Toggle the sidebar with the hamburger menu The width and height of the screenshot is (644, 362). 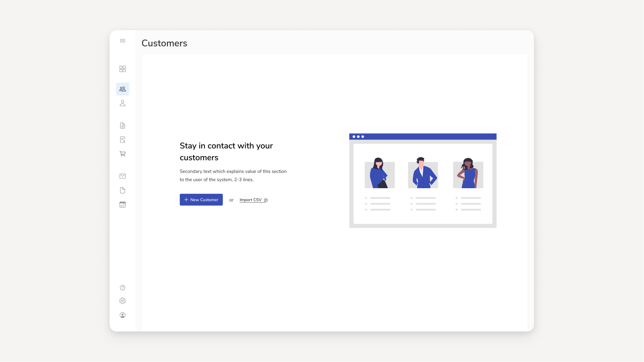(122, 41)
